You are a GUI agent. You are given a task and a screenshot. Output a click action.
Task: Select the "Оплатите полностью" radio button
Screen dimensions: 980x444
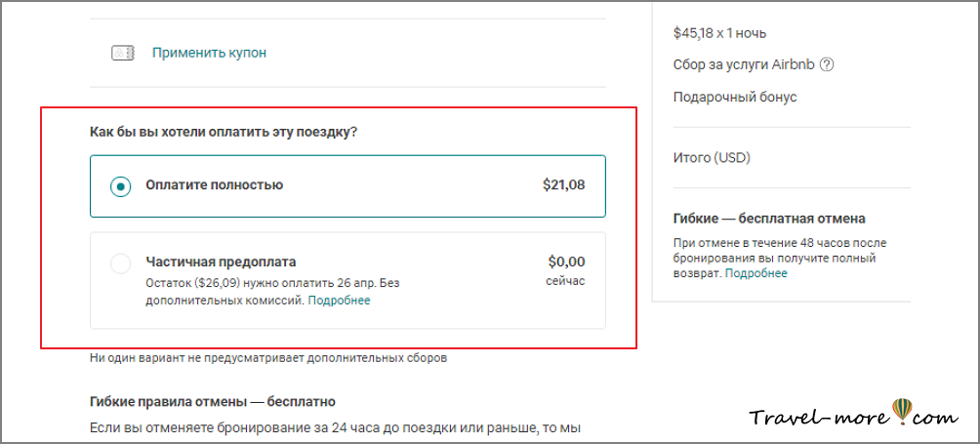[120, 185]
